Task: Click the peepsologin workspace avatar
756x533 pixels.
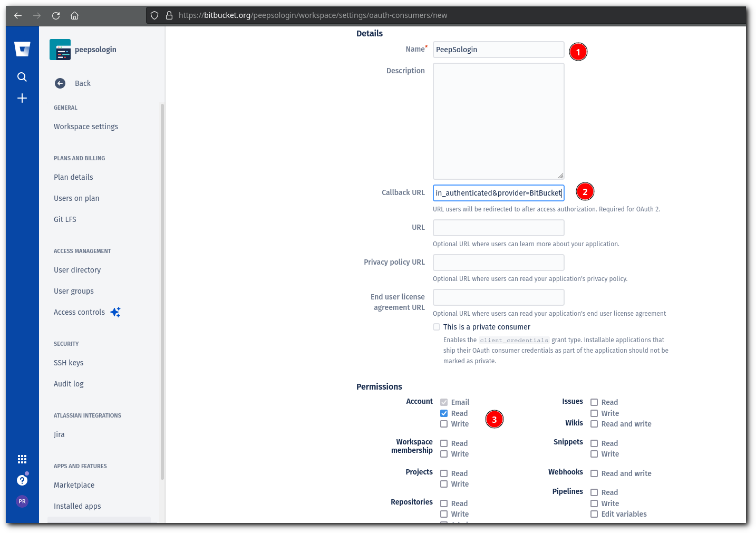Action: coord(60,50)
